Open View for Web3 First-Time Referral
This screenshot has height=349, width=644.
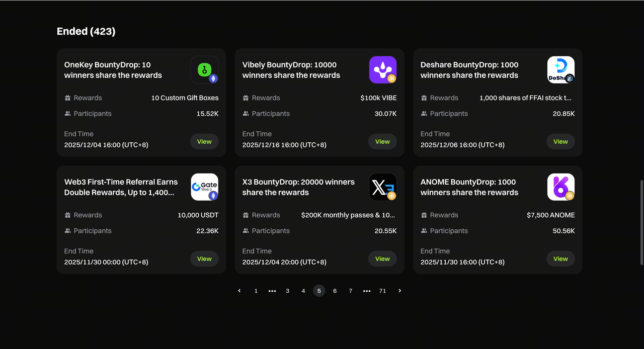(204, 259)
